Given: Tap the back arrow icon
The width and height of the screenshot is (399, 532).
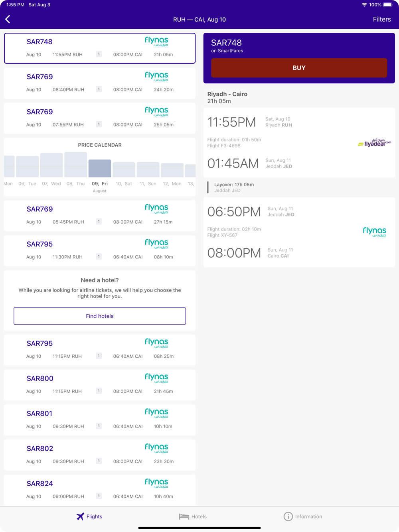Looking at the screenshot, I should tap(8, 19).
